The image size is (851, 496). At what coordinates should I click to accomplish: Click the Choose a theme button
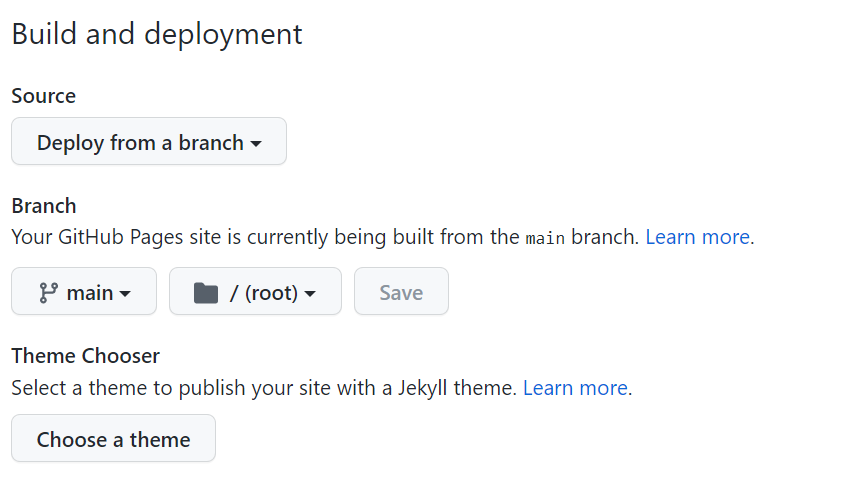(113, 438)
